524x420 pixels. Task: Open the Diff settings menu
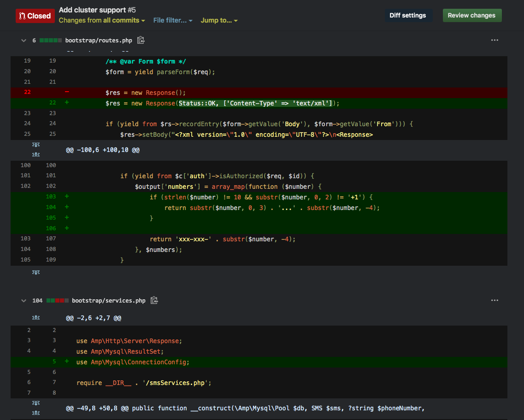click(408, 15)
